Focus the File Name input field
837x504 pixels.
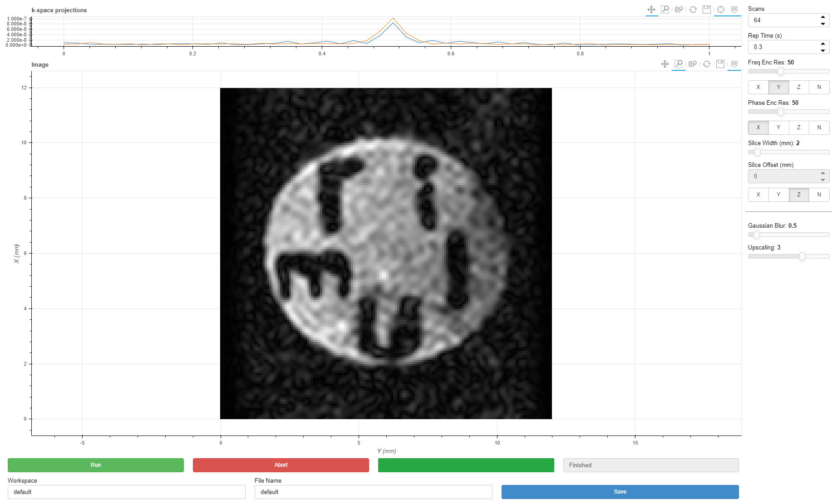(x=373, y=492)
